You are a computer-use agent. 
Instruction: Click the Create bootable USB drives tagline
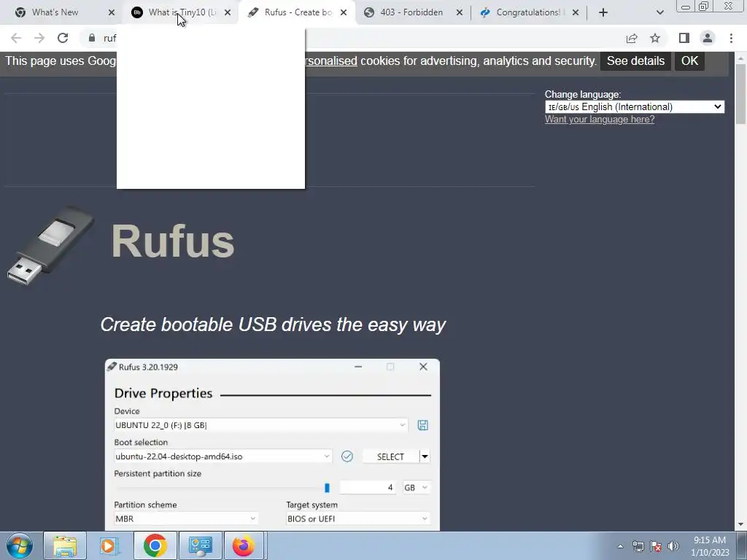[x=273, y=324]
